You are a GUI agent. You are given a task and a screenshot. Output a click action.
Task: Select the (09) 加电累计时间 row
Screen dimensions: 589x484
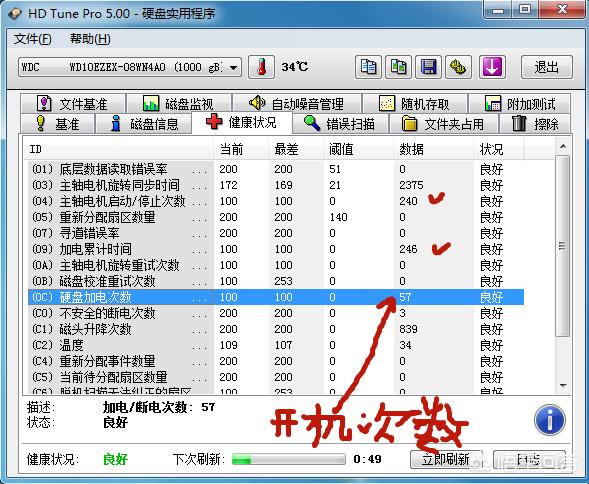tap(276, 249)
